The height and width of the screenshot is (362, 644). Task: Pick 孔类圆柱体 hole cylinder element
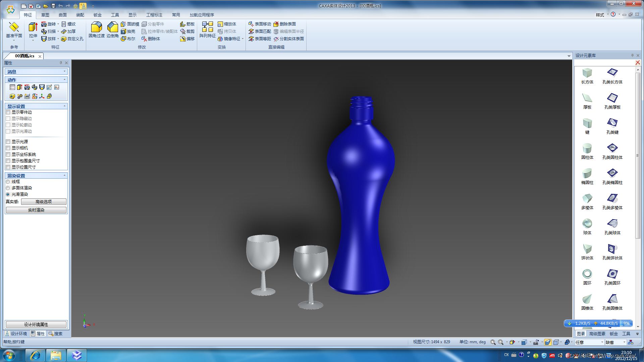point(612,152)
